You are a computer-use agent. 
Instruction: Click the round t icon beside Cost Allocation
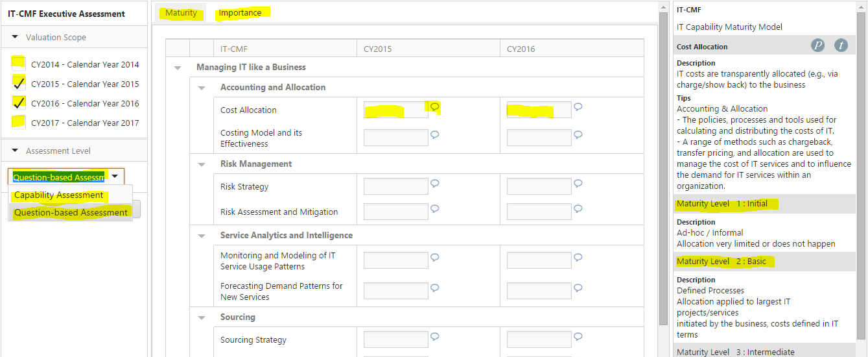coord(841,45)
